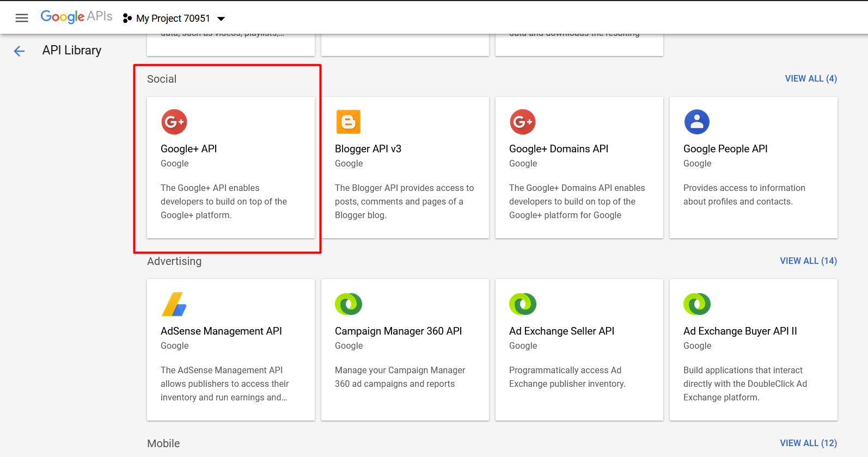This screenshot has height=457, width=868.
Task: Click Google publisher under Ad Exchange Seller API
Action: (x=523, y=345)
